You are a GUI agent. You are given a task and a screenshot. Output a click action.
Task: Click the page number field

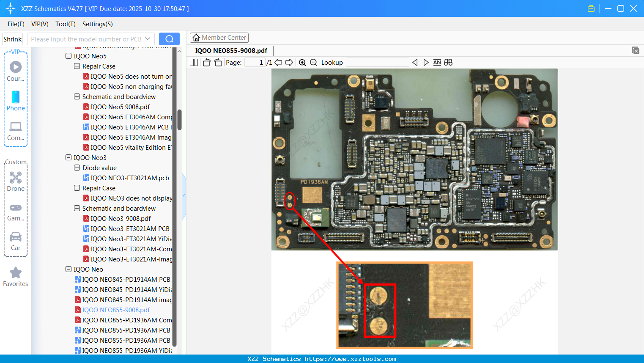coord(255,63)
